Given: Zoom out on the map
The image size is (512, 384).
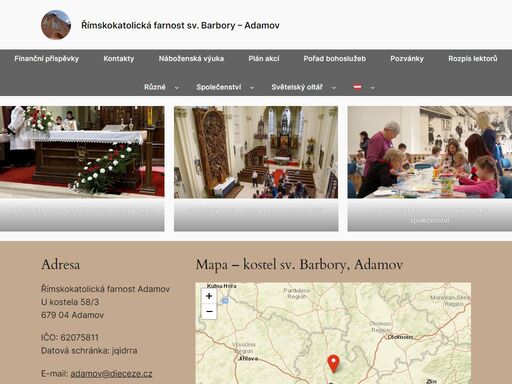Looking at the screenshot, I should (x=209, y=312).
